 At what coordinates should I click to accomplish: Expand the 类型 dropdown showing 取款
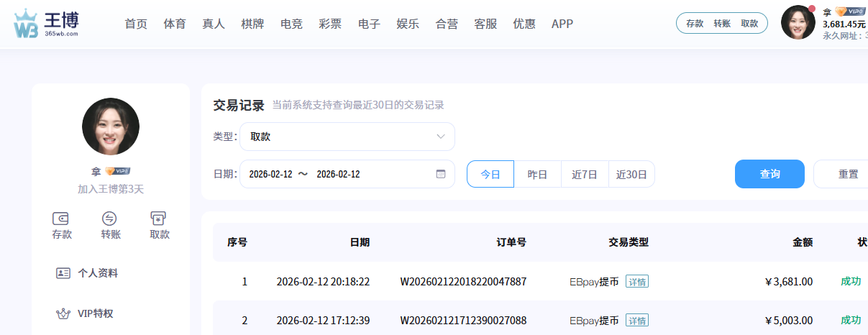(x=347, y=137)
